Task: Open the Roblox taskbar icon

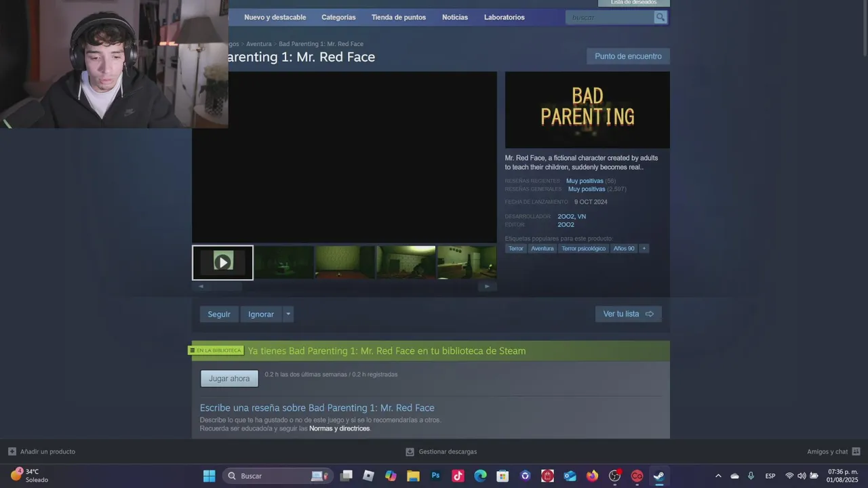Action: point(368,476)
